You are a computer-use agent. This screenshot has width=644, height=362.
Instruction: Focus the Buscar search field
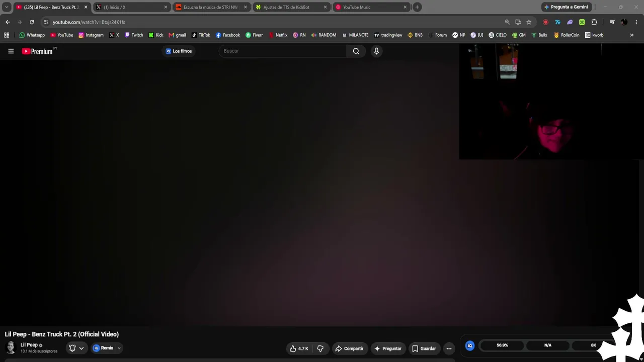[283, 51]
